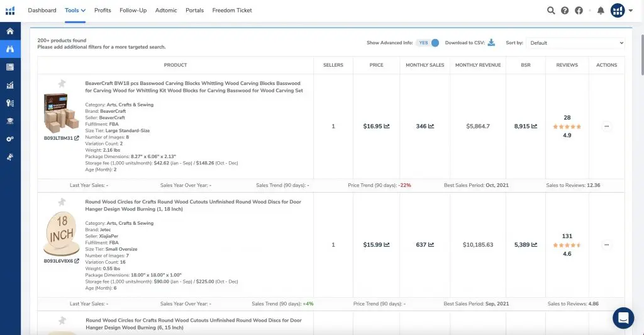Viewport: 644px width, 335px height.
Task: Expand the account profile dropdown arrow
Action: [x=631, y=11]
